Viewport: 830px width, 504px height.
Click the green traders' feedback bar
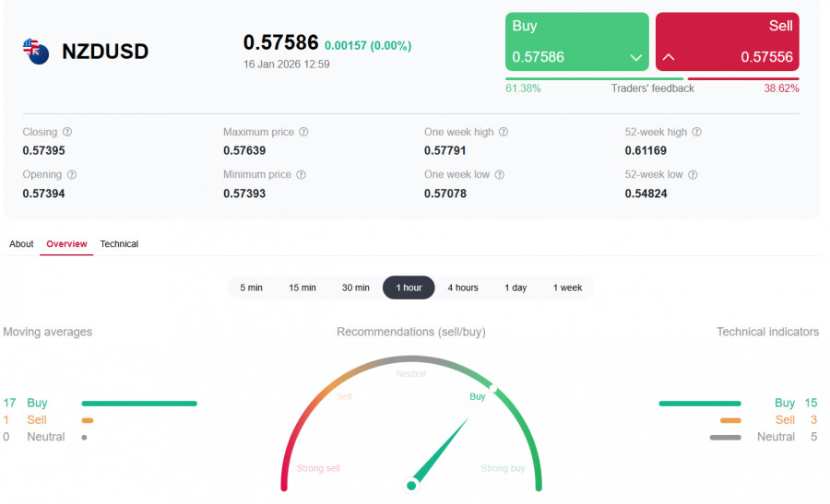pyautogui.click(x=594, y=78)
